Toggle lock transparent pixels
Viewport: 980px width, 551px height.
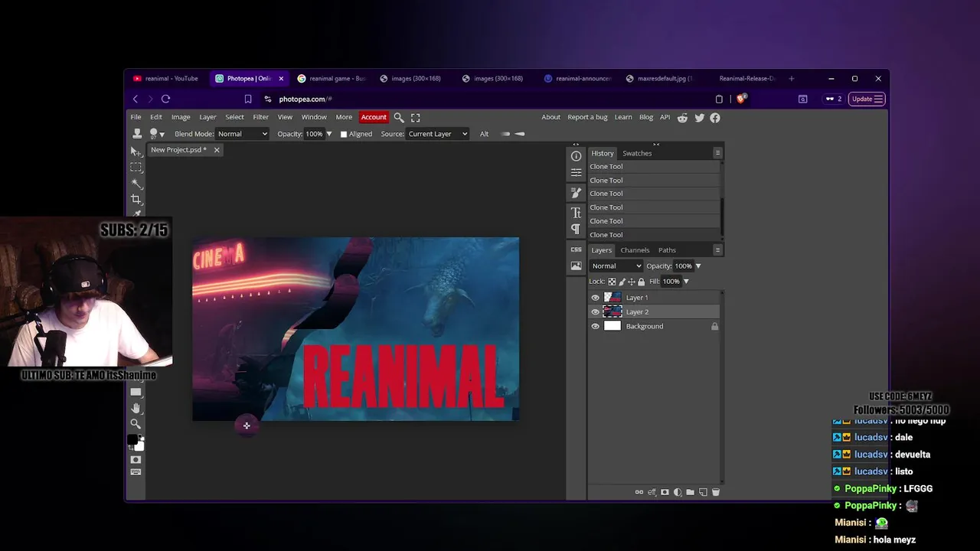click(x=612, y=282)
